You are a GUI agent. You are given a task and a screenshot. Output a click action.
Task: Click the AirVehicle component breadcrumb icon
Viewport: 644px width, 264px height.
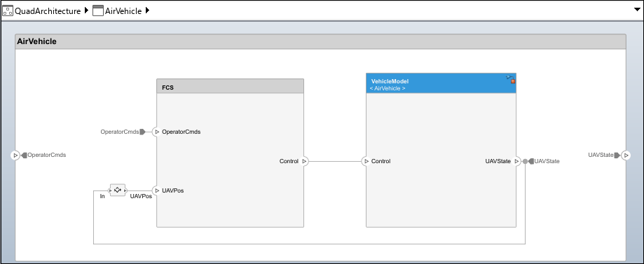tap(97, 11)
